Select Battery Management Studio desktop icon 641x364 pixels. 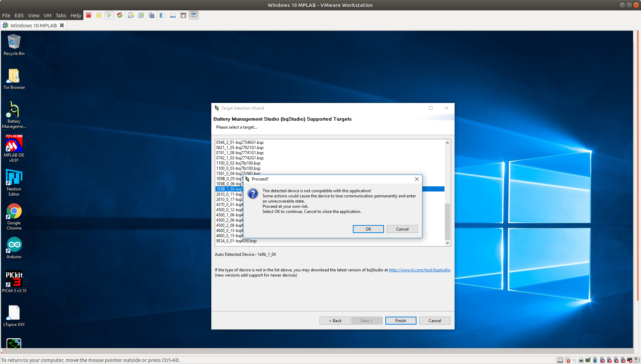pos(14,115)
